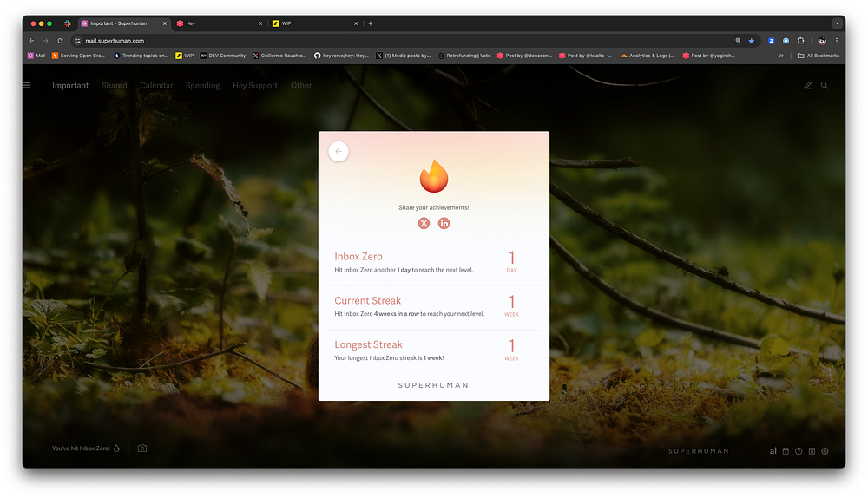Open the Spending inbox split
The image size is (868, 498).
point(202,85)
